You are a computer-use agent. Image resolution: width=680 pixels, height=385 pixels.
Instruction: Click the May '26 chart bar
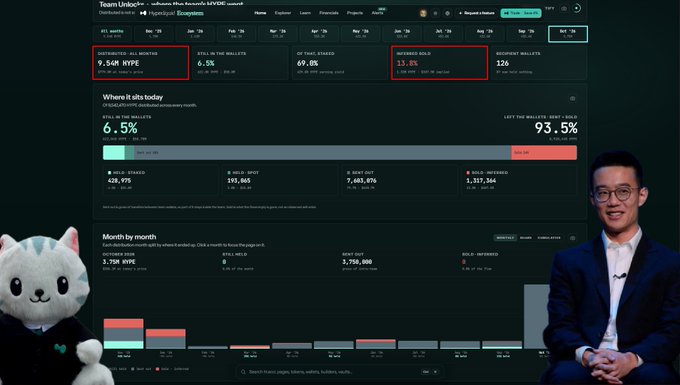333,345
